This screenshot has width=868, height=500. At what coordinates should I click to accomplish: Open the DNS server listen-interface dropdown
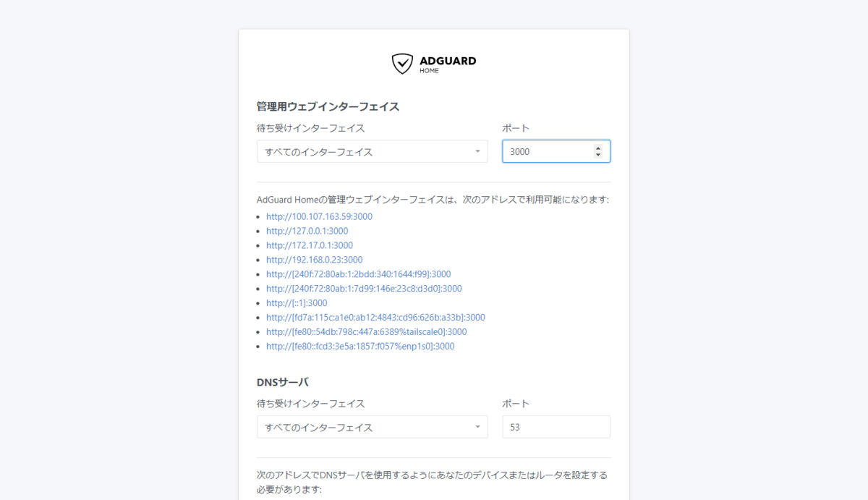tap(373, 427)
